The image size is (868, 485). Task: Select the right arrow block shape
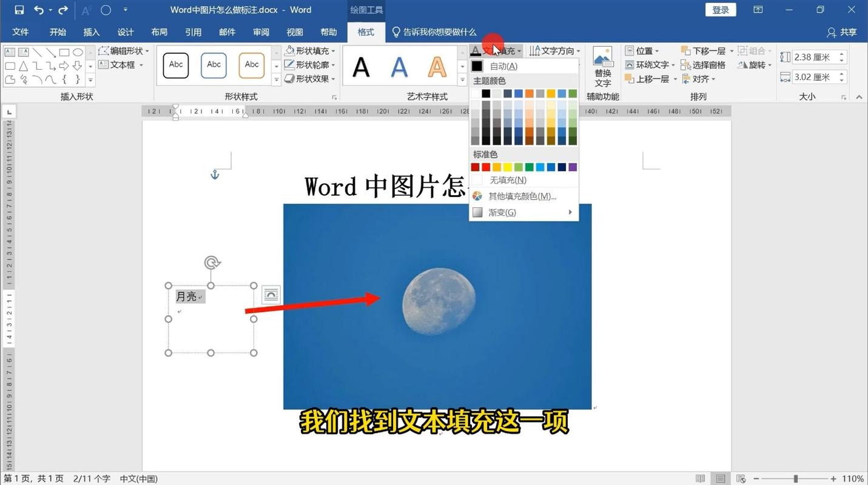64,66
